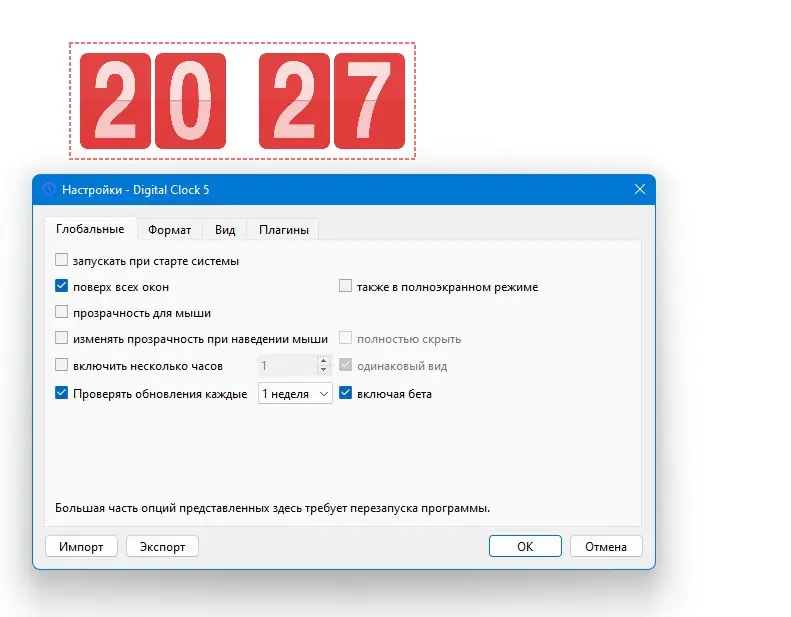Enable 'запускать при старте системы' checkbox
This screenshot has height=617, width=791.
coord(61,260)
